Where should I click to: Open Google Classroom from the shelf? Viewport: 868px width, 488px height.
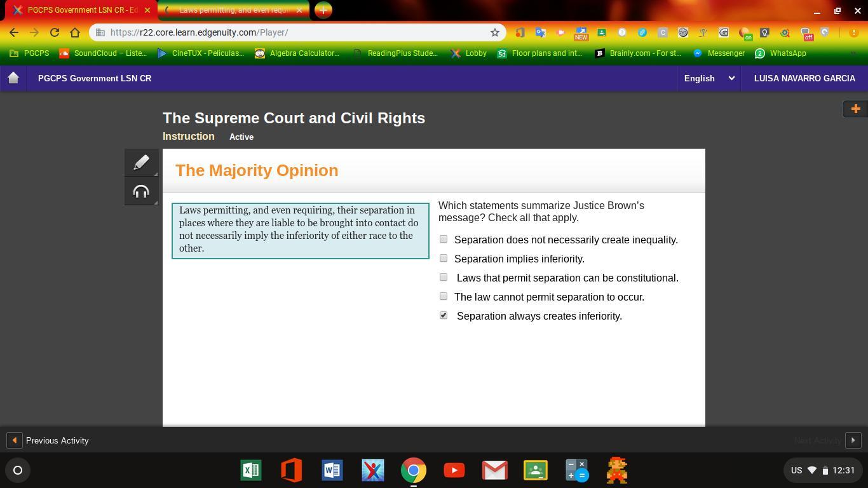[536, 470]
